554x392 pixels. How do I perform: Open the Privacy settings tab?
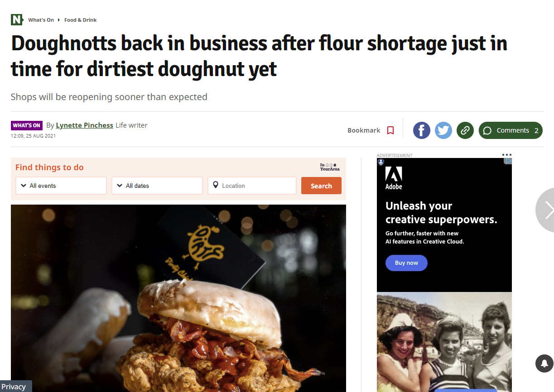(14, 387)
